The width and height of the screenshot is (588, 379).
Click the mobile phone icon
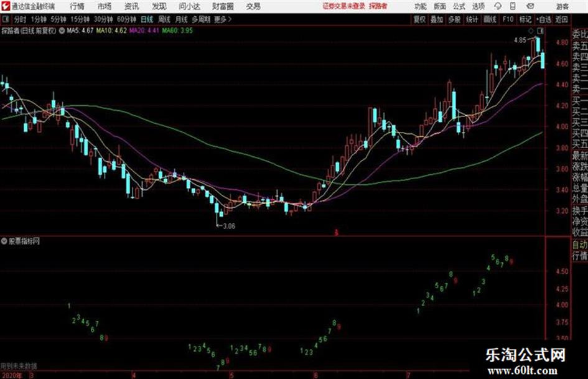pyautogui.click(x=513, y=6)
